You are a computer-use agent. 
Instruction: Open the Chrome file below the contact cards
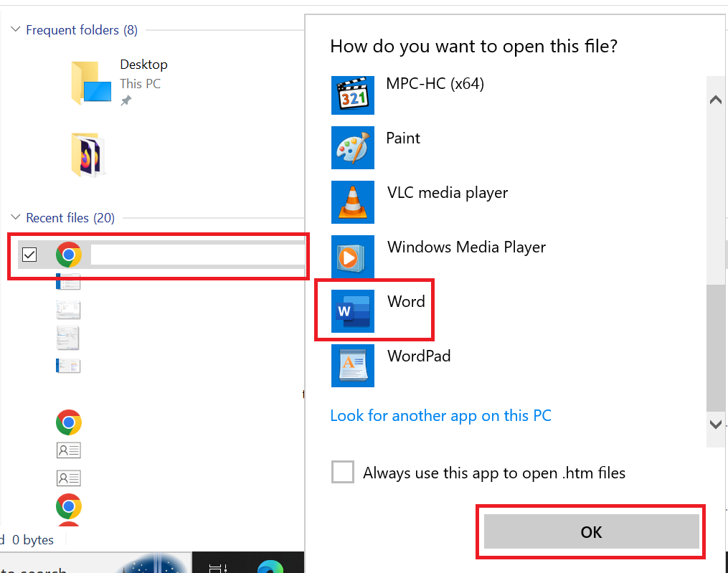(x=69, y=506)
